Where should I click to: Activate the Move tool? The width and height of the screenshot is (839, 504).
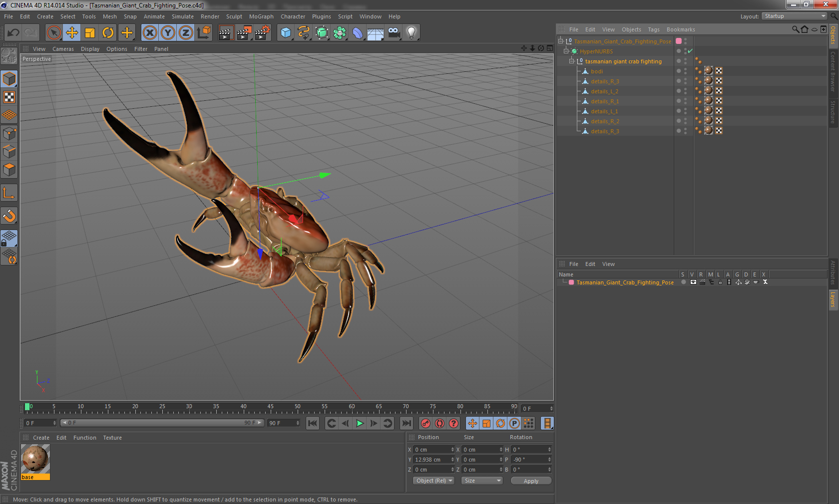coord(72,33)
